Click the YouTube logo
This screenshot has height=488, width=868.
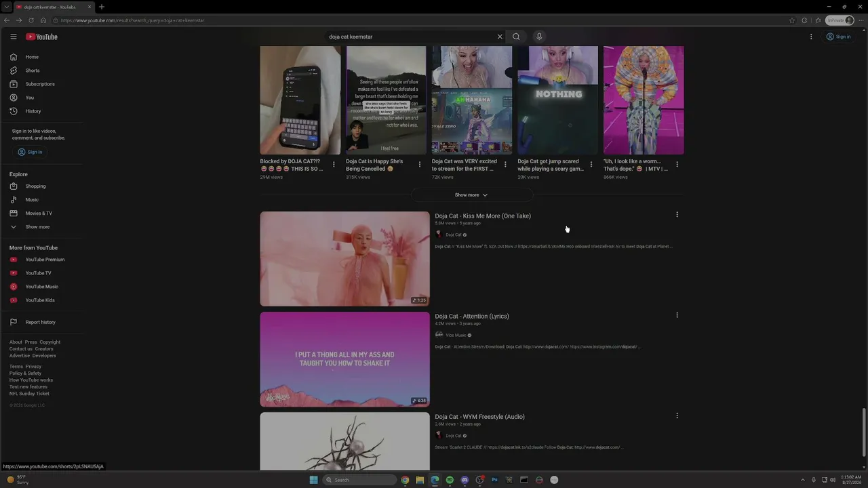coord(41,37)
